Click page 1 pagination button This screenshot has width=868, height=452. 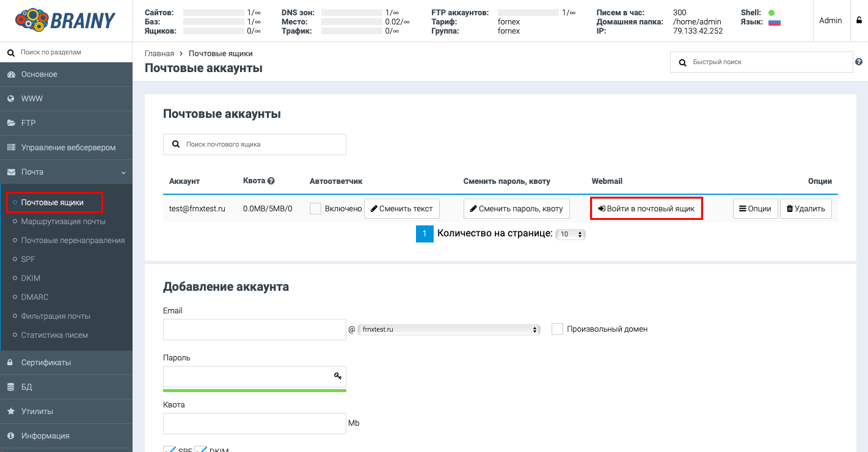point(425,234)
